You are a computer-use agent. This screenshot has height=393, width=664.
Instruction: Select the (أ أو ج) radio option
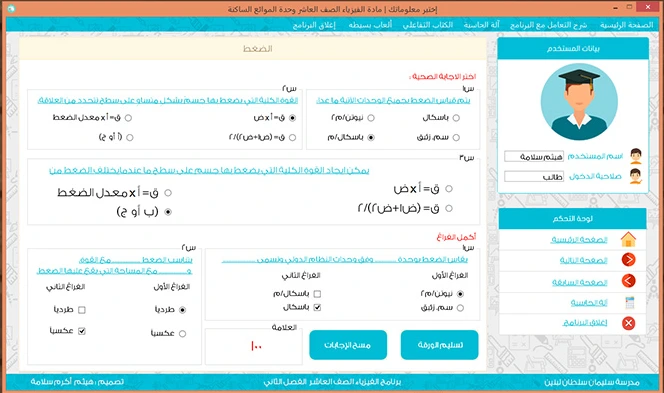pyautogui.click(x=130, y=137)
